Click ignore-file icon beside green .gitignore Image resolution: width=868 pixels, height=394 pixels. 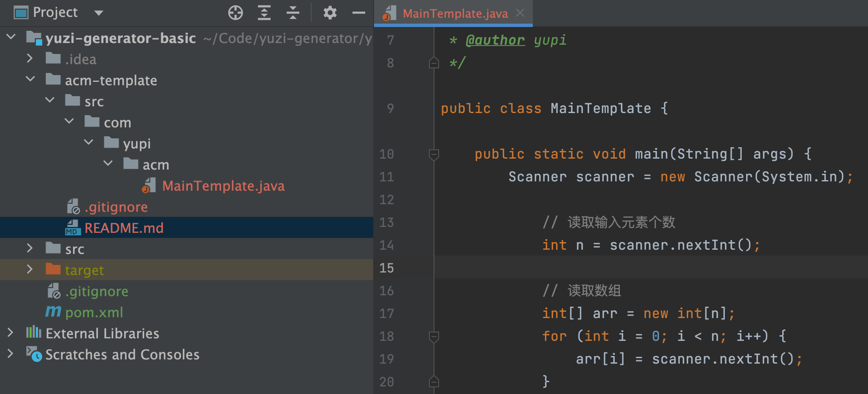54,291
